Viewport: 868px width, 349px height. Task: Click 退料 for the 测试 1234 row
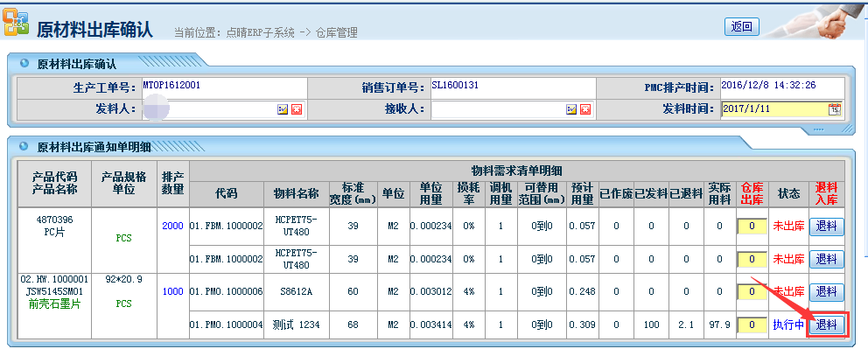click(827, 325)
